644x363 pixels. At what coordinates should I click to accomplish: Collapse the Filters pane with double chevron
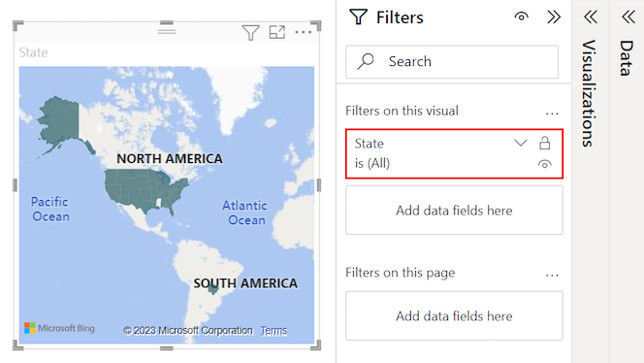554,17
